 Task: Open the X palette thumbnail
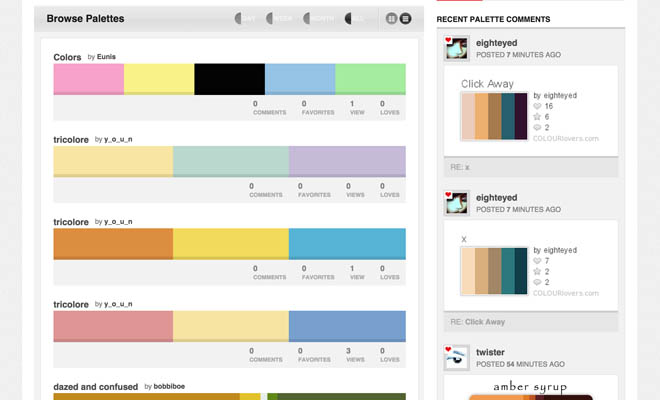[494, 271]
